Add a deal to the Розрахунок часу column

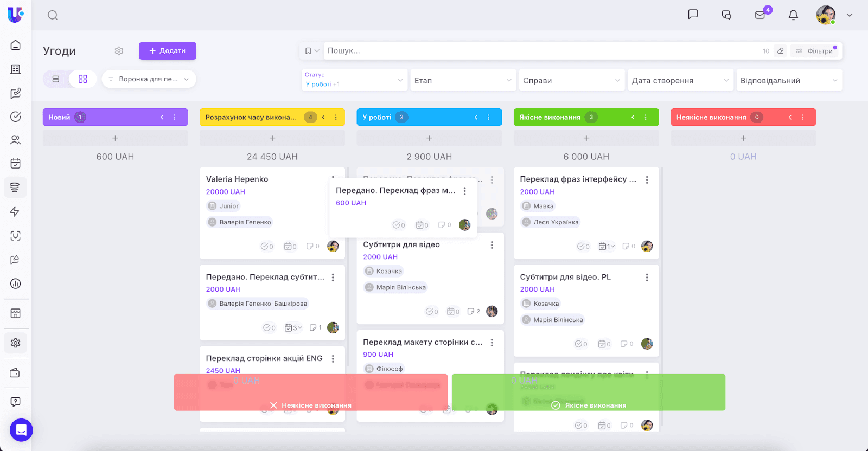tap(272, 138)
